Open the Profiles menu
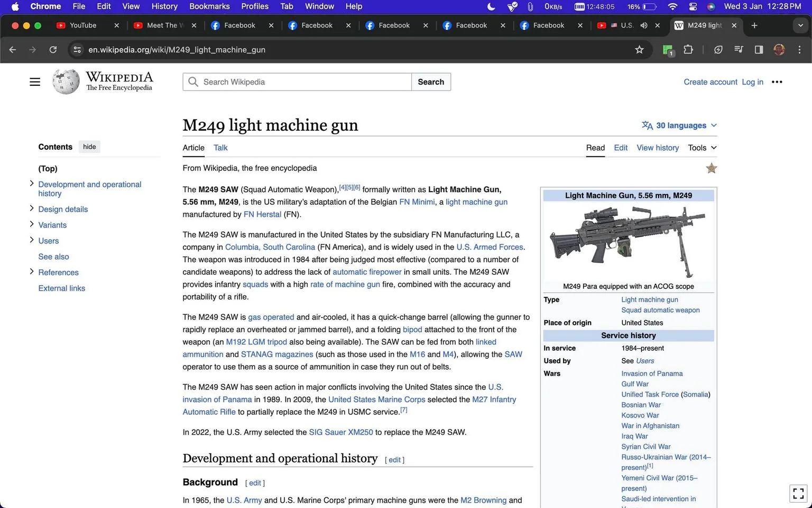This screenshot has height=508, width=812. [x=255, y=6]
